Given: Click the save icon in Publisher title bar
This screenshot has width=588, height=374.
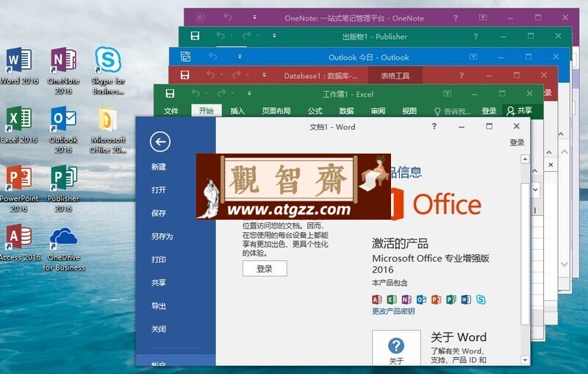Looking at the screenshot, I should pos(195,36).
